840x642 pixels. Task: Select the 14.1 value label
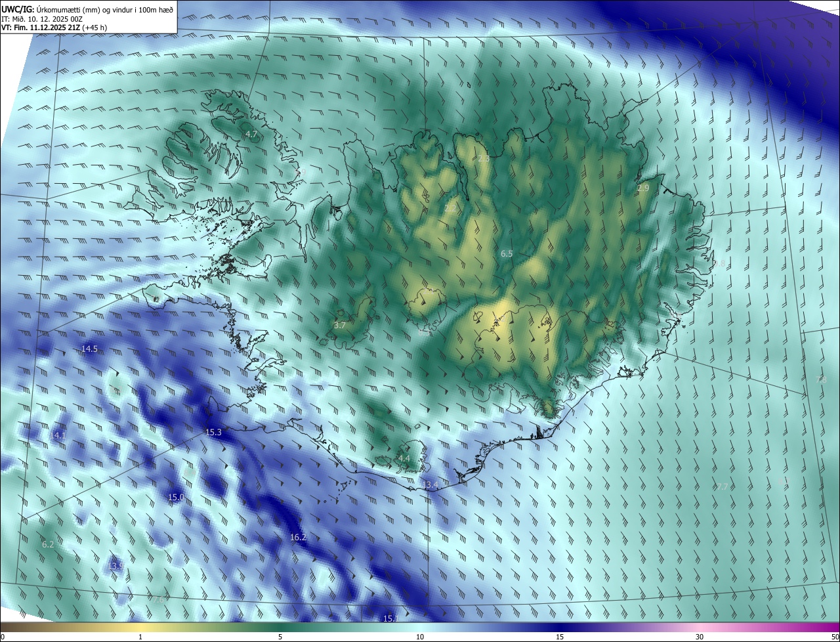point(58,435)
